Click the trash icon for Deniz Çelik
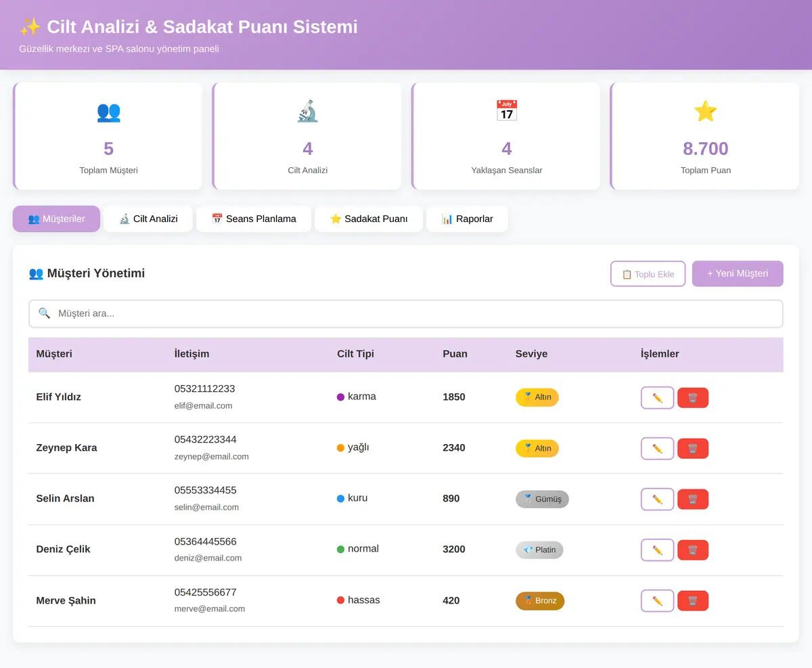 693,550
